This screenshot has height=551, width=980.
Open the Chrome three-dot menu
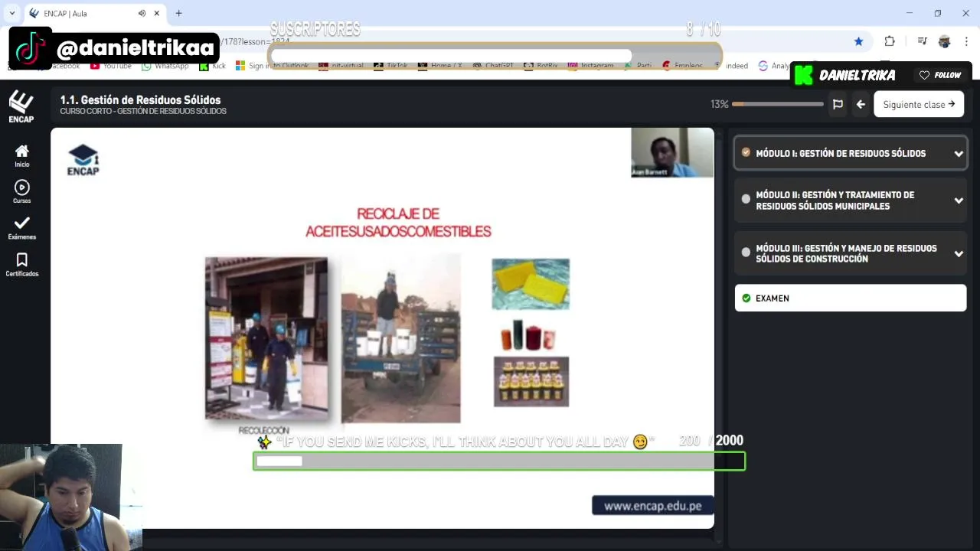(x=967, y=41)
